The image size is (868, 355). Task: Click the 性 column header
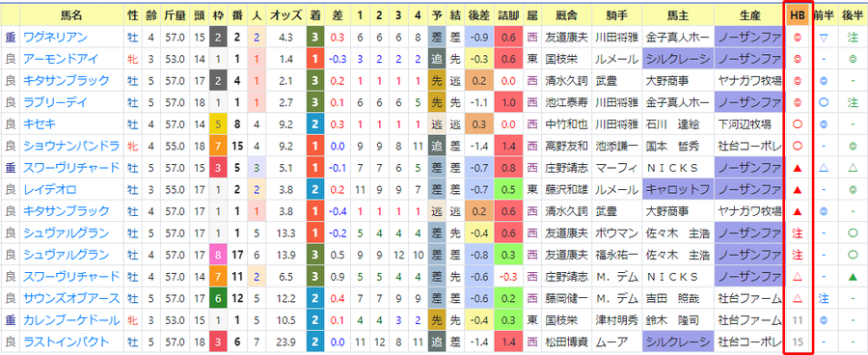coord(132,15)
